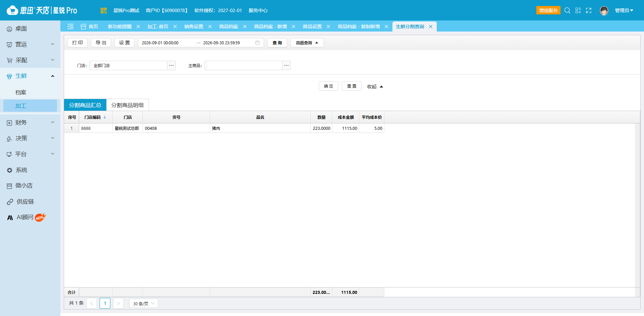644x316 pixels.
Task: Close the 生鲜分割查询 tab
Action: click(x=431, y=27)
